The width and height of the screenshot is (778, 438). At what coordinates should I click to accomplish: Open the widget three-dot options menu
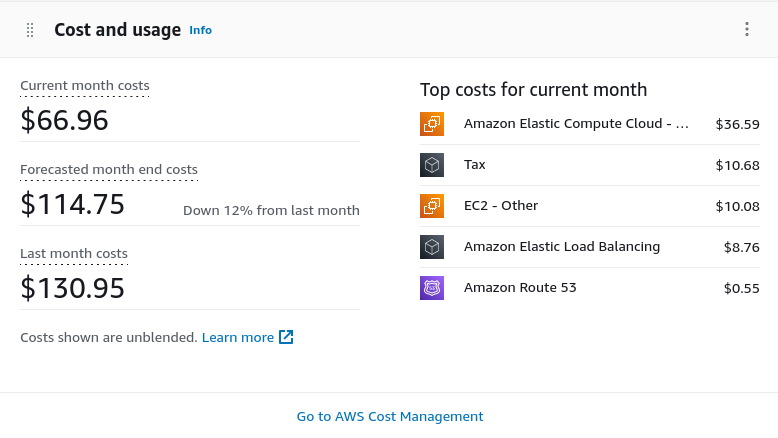click(747, 29)
